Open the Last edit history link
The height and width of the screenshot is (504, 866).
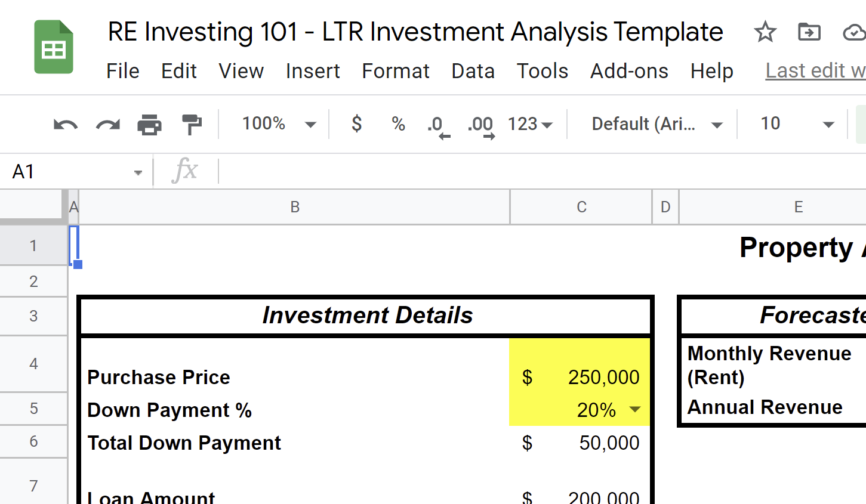coord(815,71)
